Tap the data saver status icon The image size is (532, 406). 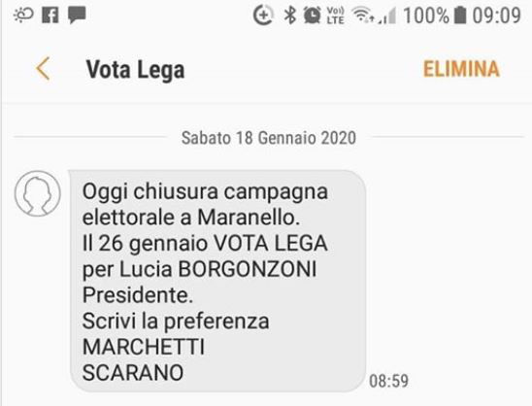(263, 16)
